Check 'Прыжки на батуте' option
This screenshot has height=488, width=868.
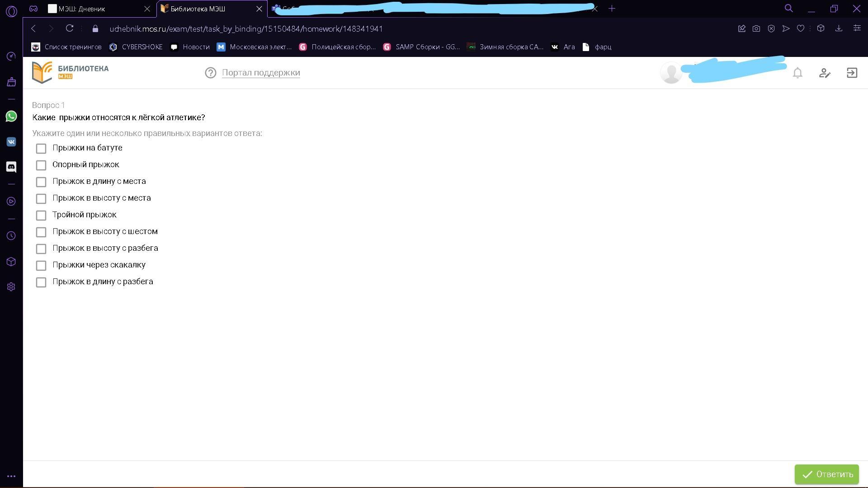(41, 148)
